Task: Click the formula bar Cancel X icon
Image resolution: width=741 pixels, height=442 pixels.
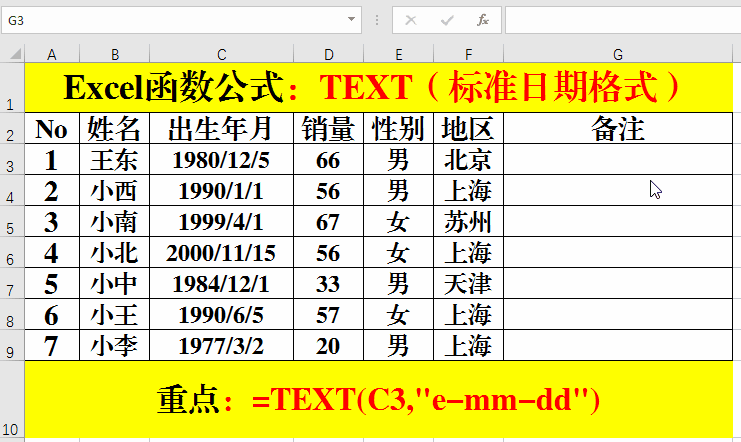Action: click(411, 20)
